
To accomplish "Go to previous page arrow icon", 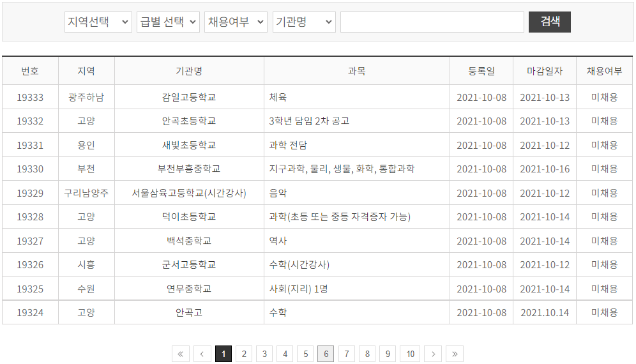I will [202, 354].
